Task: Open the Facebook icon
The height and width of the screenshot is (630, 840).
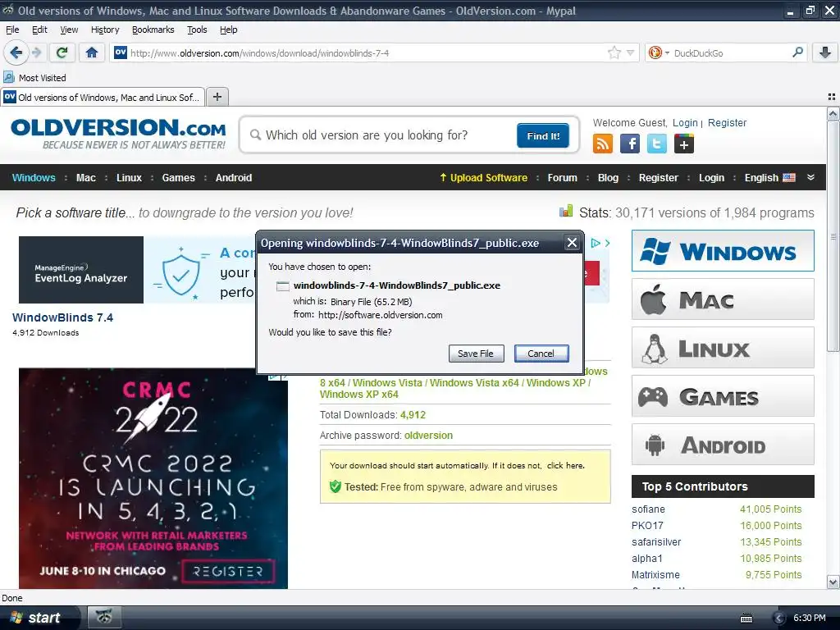Action: 630,144
